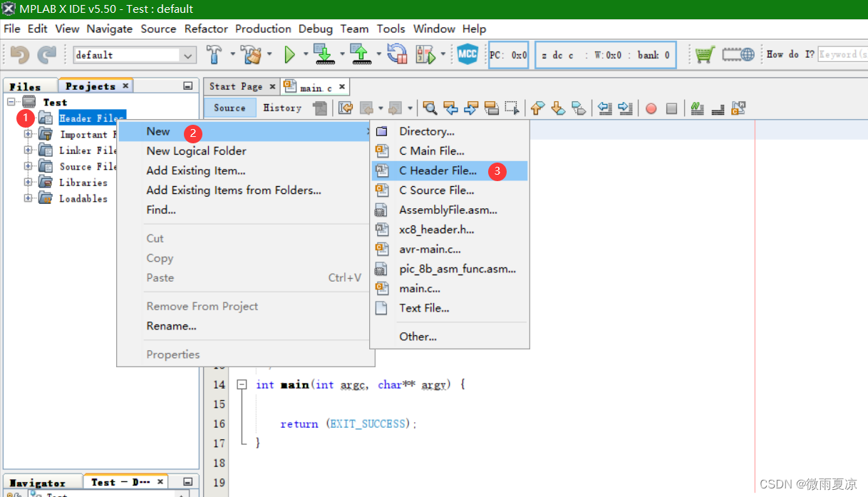Close the Projects panel tab
Viewport: 868px width, 497px height.
click(125, 86)
